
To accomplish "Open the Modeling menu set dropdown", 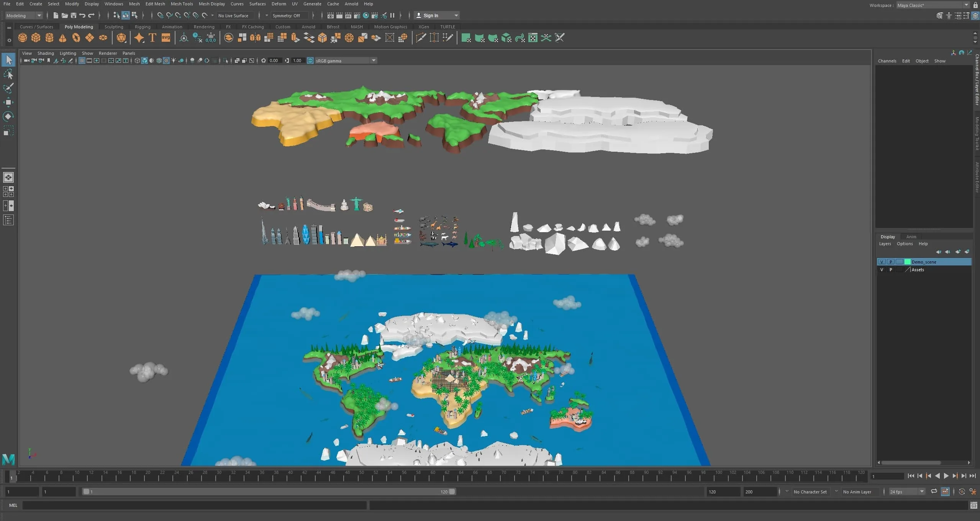I will pos(24,16).
